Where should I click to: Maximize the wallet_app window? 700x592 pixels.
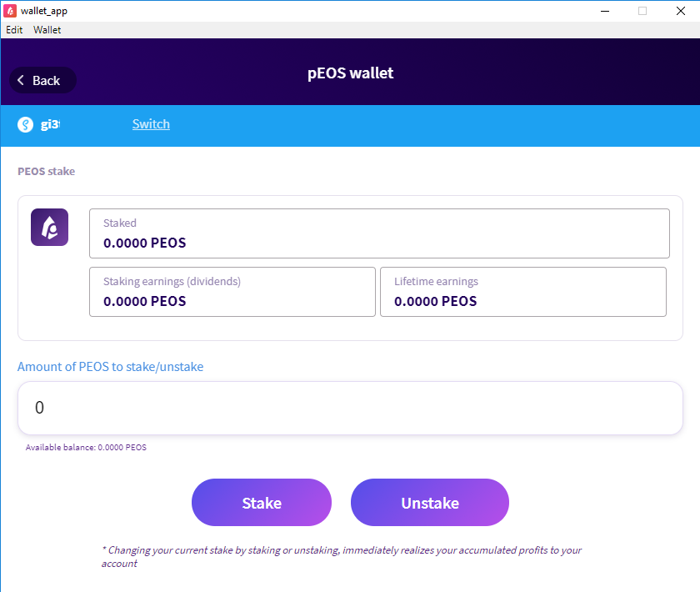click(642, 11)
